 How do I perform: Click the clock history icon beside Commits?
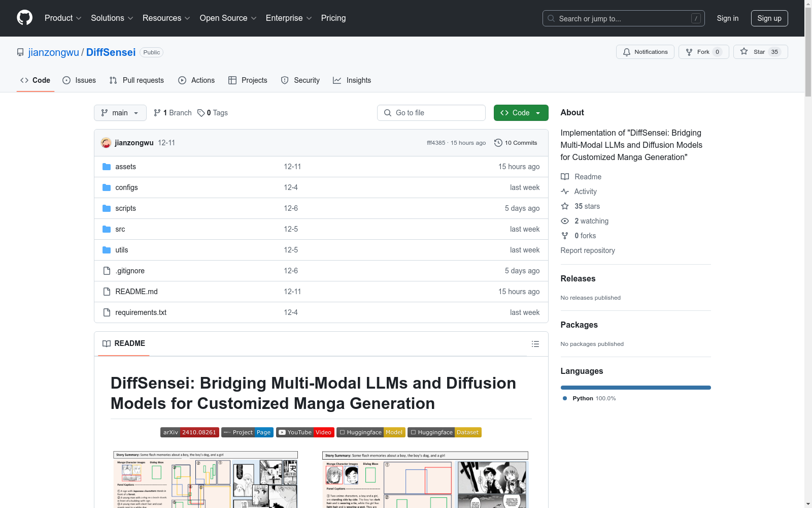pyautogui.click(x=498, y=143)
